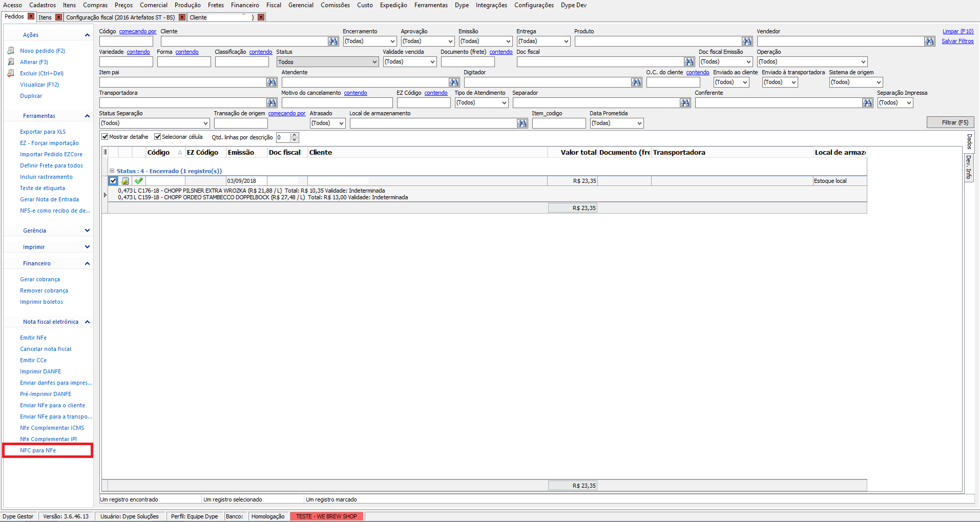Click Salvar Filtros link
Screen dimensions: 980x522
[957, 41]
